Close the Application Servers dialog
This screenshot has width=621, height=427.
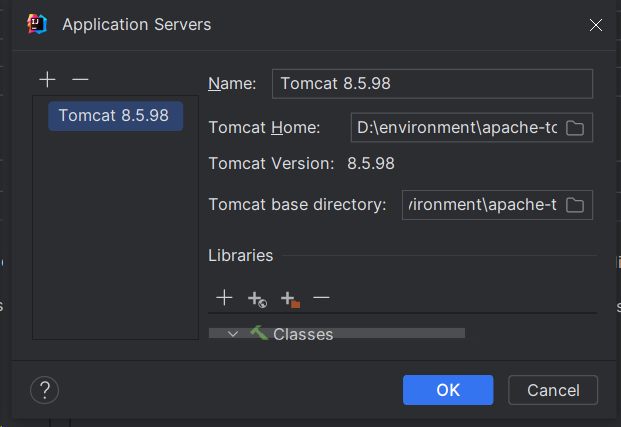pos(596,25)
